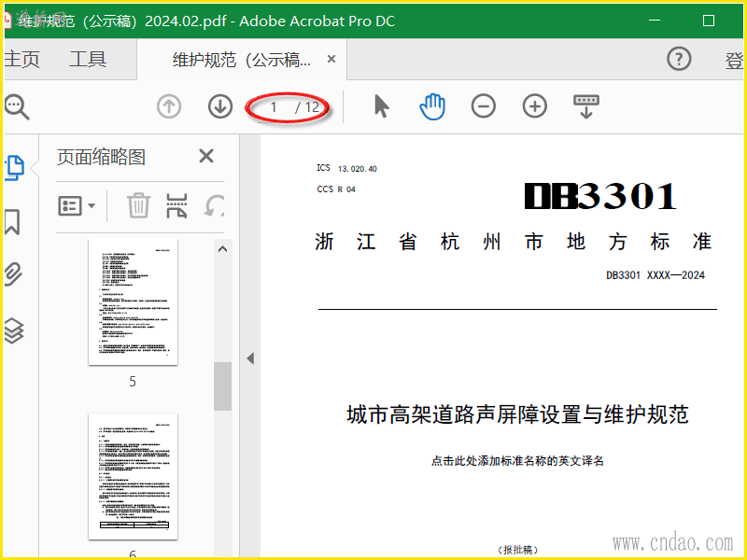Click the thumbnail panel scrollbar thumb
The height and width of the screenshot is (560, 747).
(x=222, y=386)
